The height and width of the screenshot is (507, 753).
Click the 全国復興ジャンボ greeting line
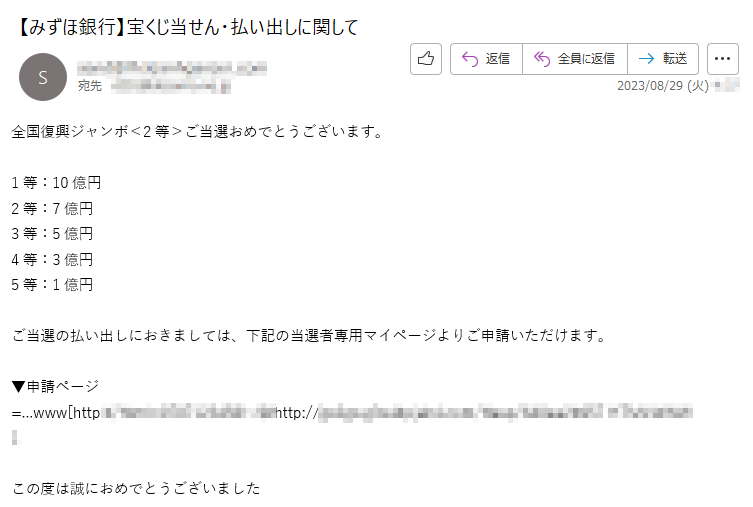point(197,132)
